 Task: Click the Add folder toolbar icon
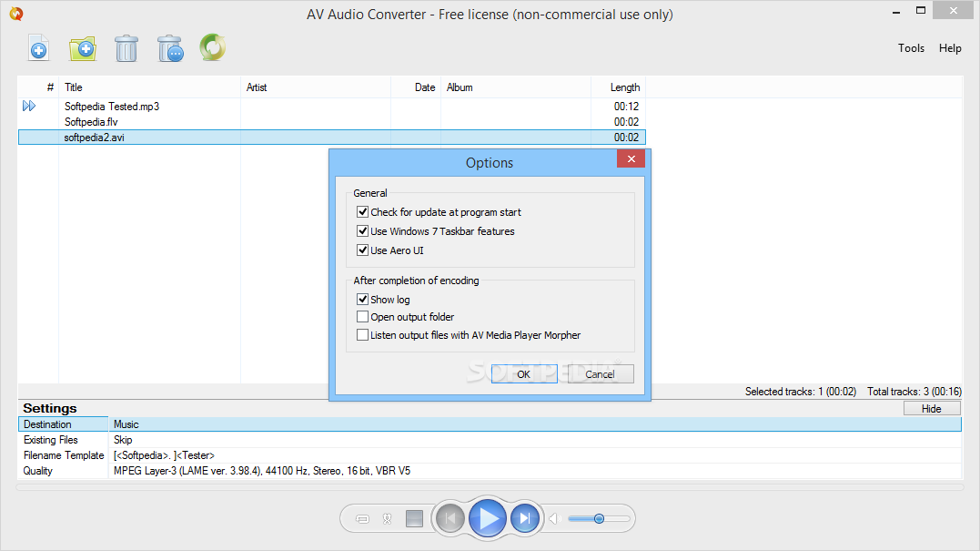click(x=83, y=49)
